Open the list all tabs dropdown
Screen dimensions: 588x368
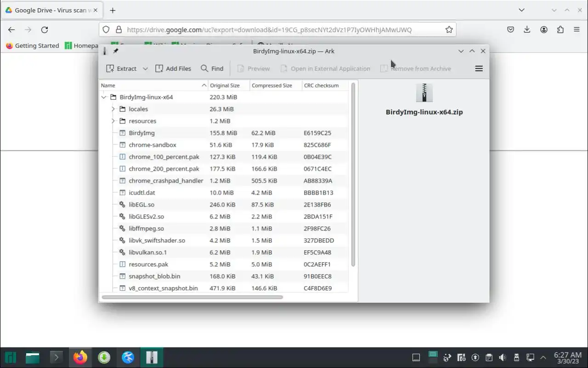(x=521, y=10)
